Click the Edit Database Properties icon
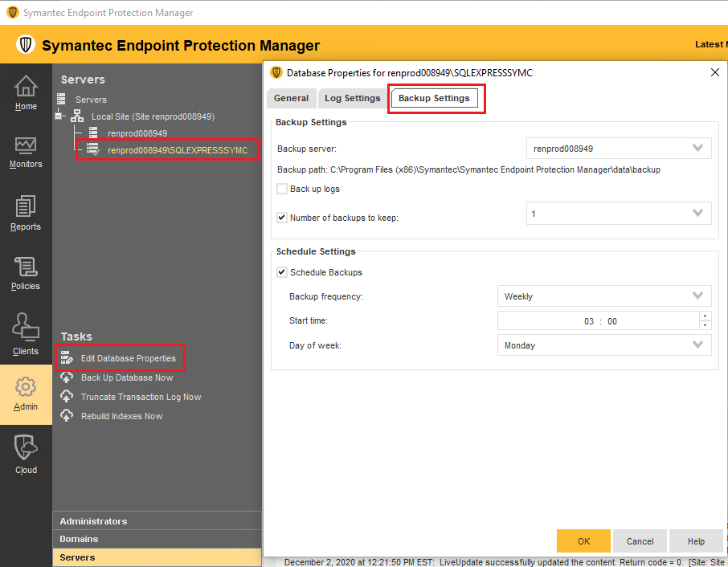This screenshot has width=728, height=567. click(x=67, y=357)
